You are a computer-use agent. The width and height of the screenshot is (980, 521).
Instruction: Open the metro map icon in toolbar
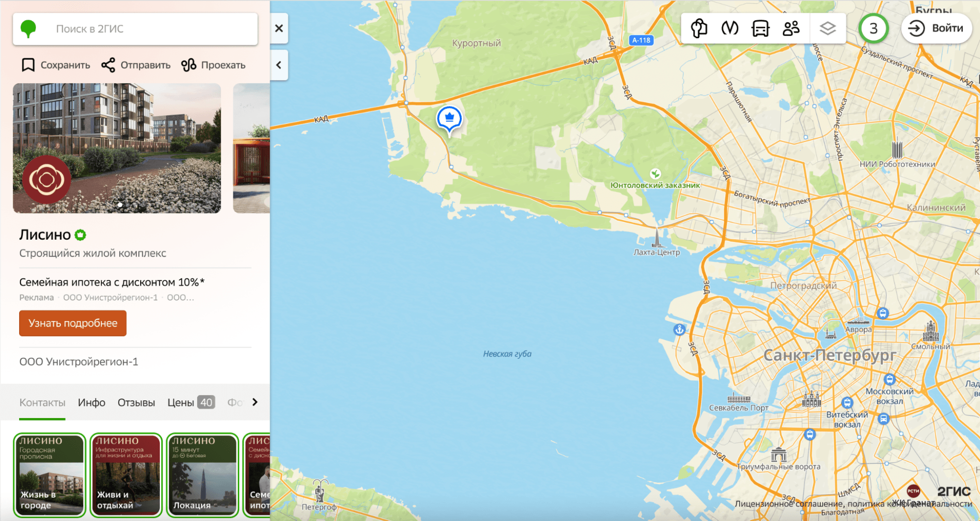(729, 28)
